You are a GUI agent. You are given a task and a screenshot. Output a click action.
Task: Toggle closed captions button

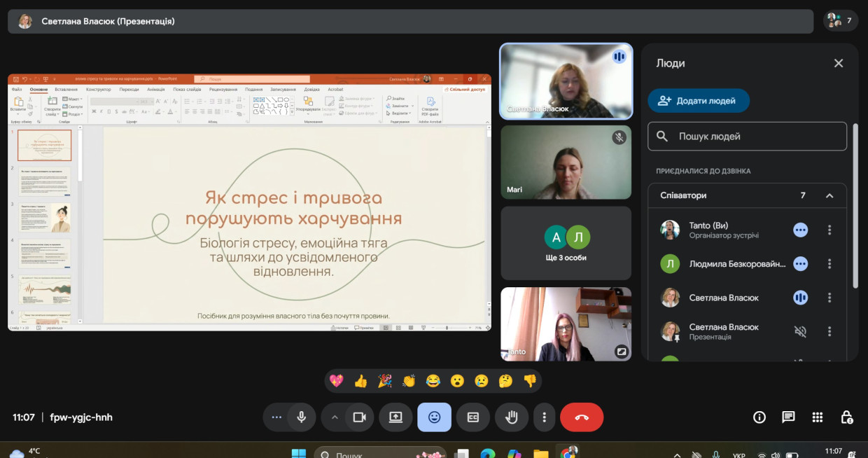(x=473, y=417)
